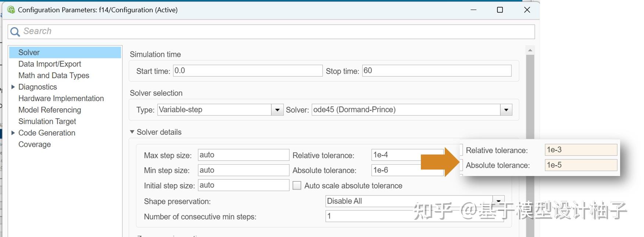This screenshot has height=237, width=644.
Task: Click the Configuration Parameters gear icon
Action: click(x=11, y=10)
